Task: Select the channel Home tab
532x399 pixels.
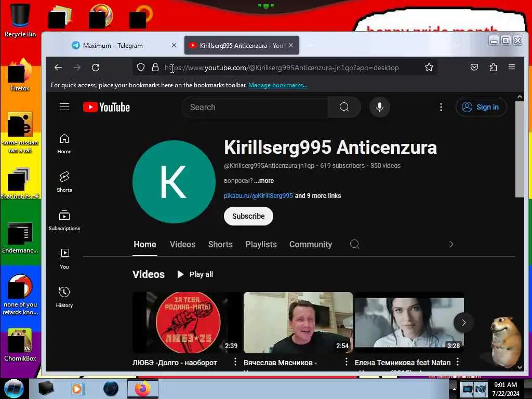Action: 145,244
